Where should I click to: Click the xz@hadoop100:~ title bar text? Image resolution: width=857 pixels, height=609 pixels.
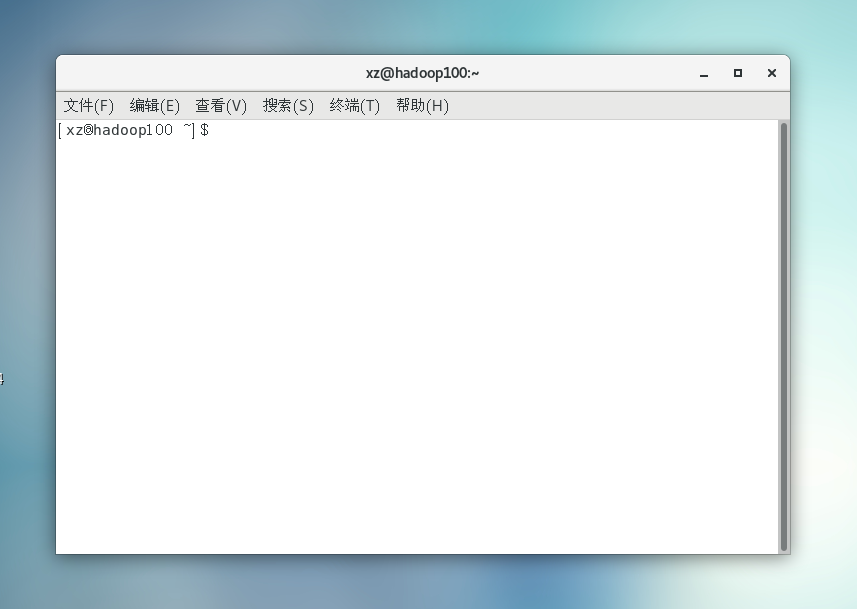click(x=422, y=73)
